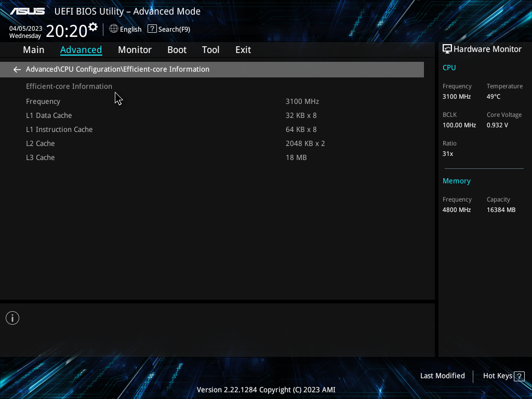Open Search using the question mark icon
The image size is (532, 399).
[151, 29]
